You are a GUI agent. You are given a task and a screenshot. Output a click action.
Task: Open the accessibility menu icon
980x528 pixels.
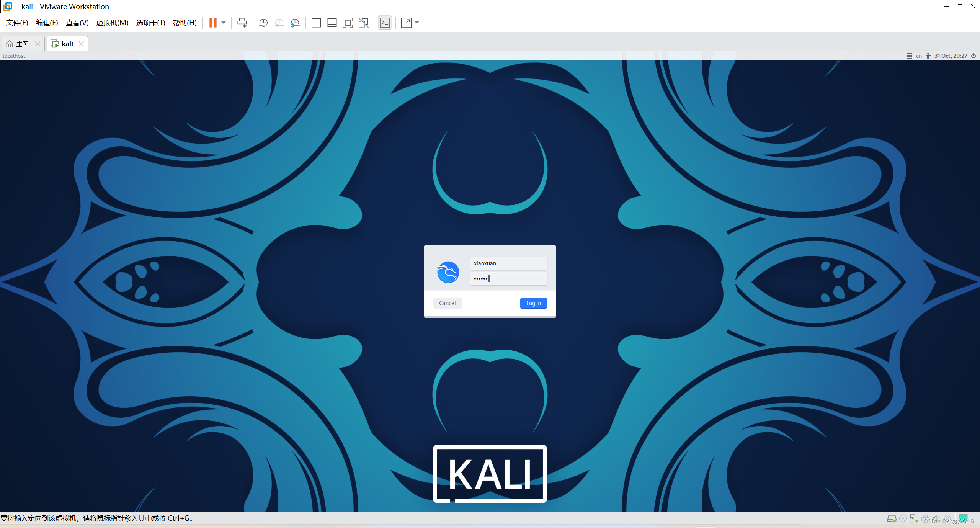(x=928, y=56)
